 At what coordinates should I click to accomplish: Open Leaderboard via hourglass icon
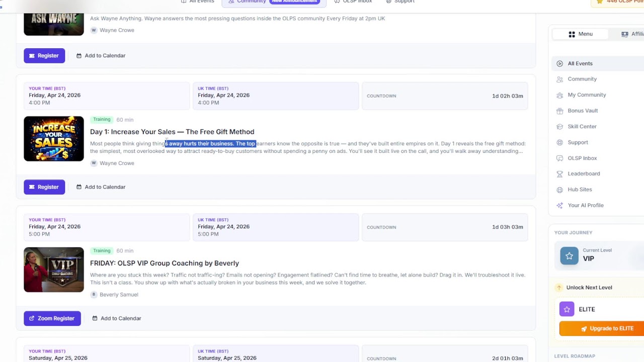[x=559, y=174]
